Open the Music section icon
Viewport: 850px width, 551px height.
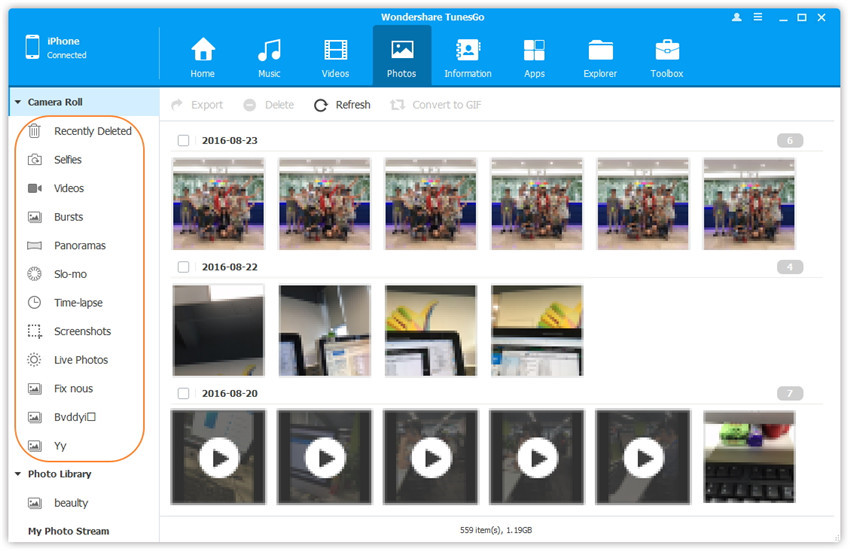pyautogui.click(x=269, y=50)
